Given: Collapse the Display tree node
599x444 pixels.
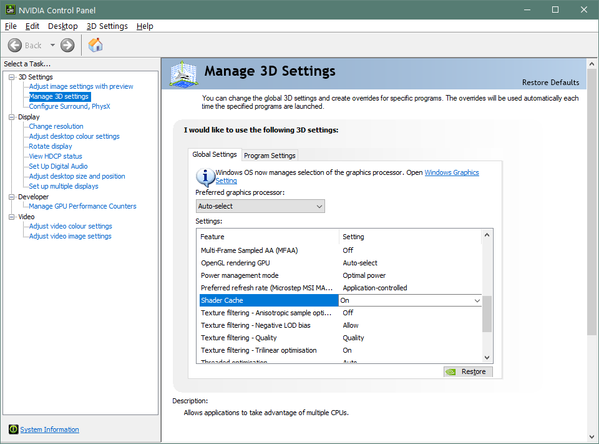Looking at the screenshot, I should pos(12,117).
